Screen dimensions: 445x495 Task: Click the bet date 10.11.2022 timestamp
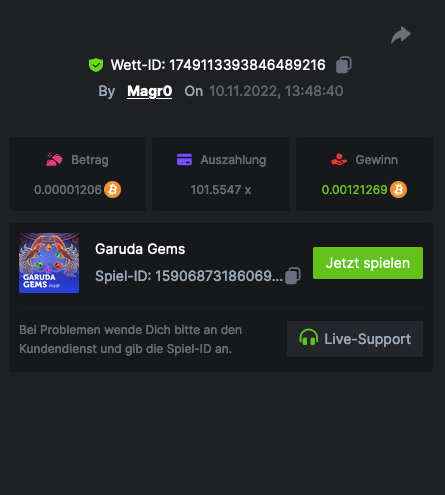click(x=276, y=91)
